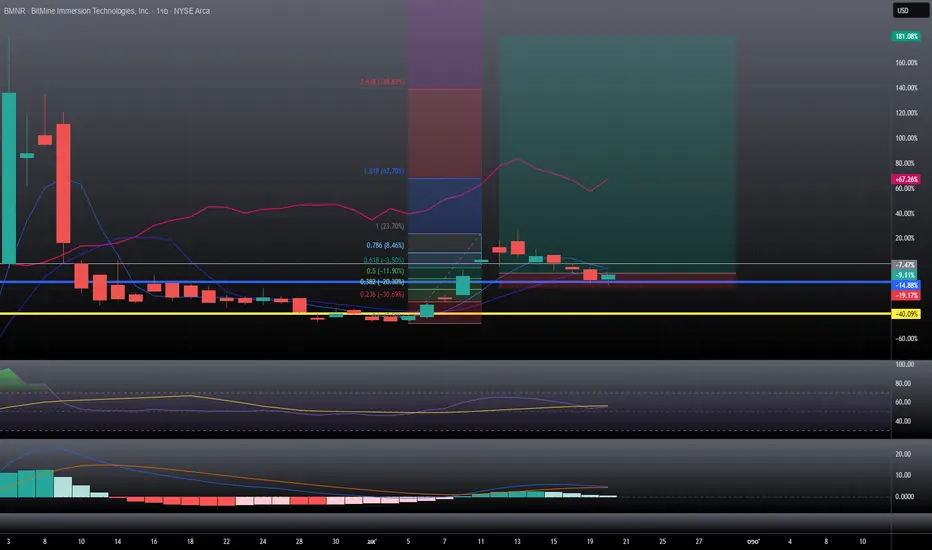This screenshot has height=550, width=932.
Task: Select the -19.17% red price label
Action: click(906, 295)
